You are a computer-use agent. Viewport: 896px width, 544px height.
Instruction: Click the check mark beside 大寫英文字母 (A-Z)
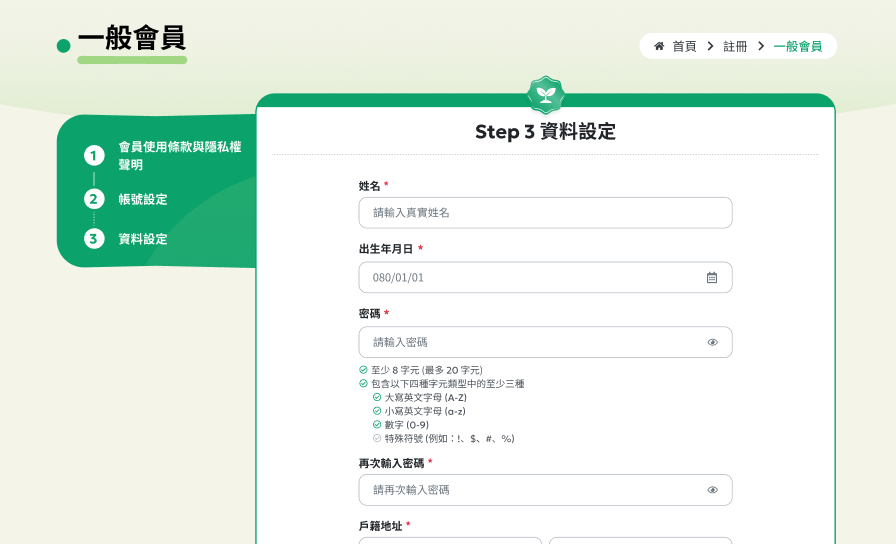(377, 397)
